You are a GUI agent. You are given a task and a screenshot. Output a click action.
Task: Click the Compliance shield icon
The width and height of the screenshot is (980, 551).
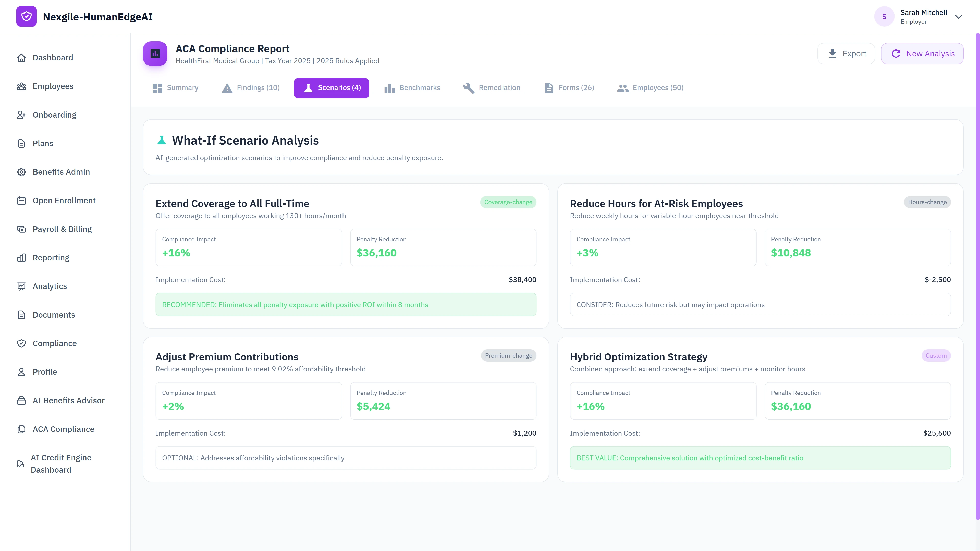pyautogui.click(x=21, y=343)
